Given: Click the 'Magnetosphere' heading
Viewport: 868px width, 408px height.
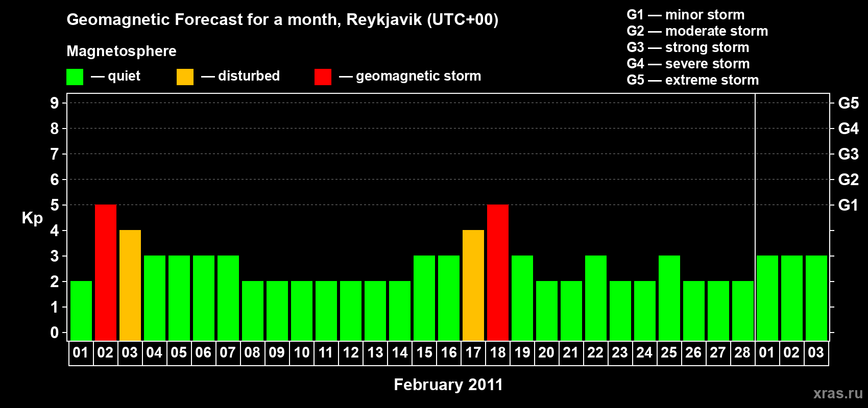Looking at the screenshot, I should tap(122, 51).
